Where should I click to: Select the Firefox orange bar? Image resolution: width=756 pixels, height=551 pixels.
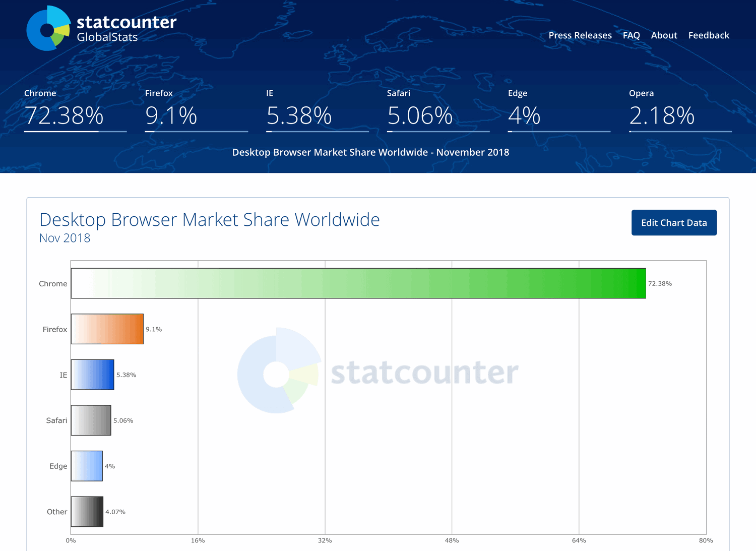107,329
